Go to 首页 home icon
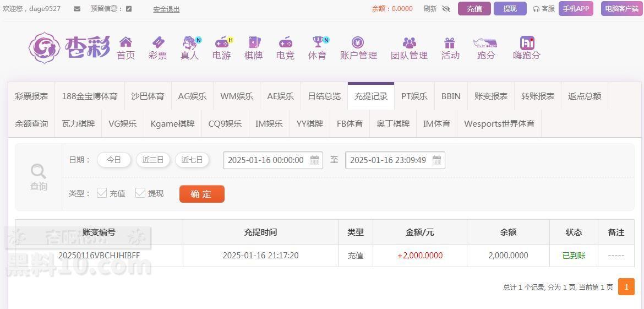The image size is (644, 309). point(125,42)
